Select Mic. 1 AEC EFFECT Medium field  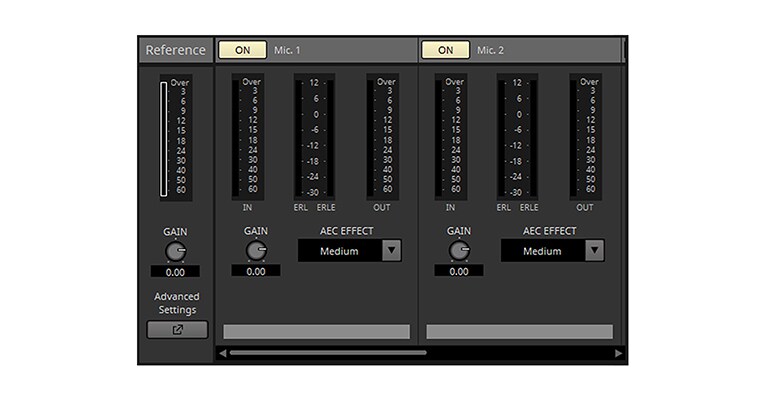point(339,251)
